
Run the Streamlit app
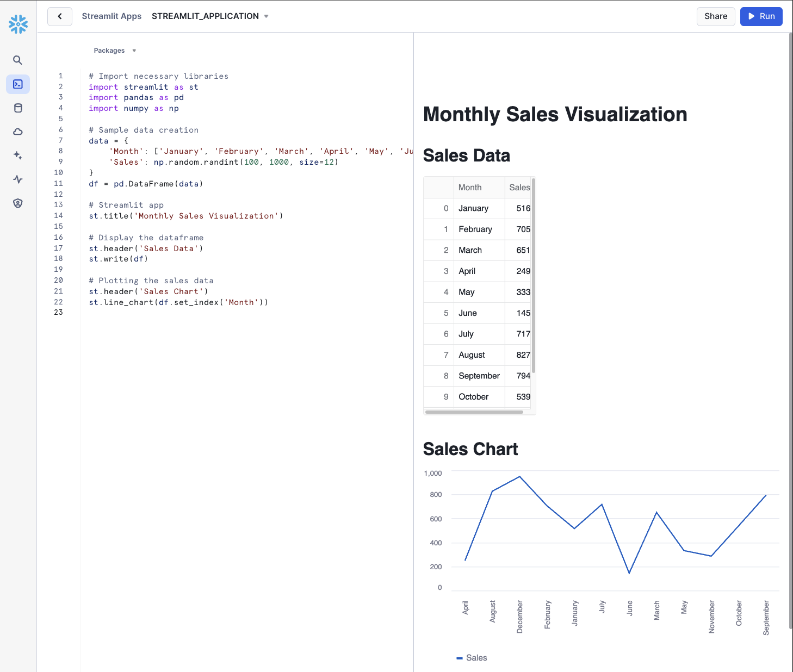pyautogui.click(x=761, y=16)
